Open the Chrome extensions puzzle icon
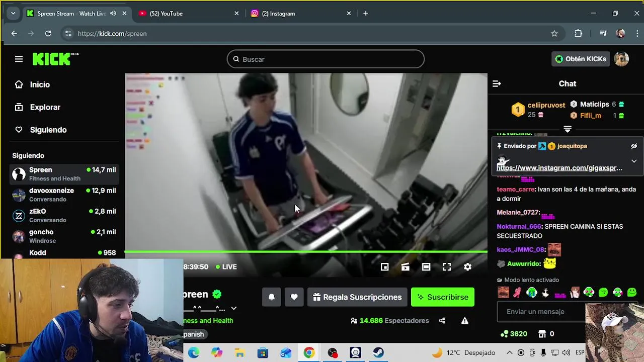 point(578,34)
